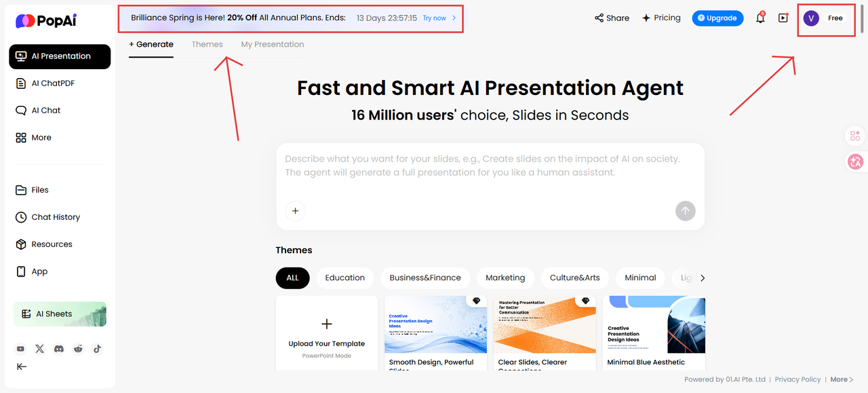Launch AI Sheets banner
The width and height of the screenshot is (868, 393).
[60, 314]
